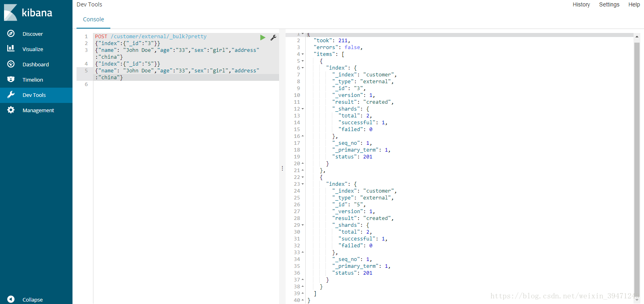Click the Collapse label in the sidebar
Viewport: 644px width, 304px height.
(33, 300)
